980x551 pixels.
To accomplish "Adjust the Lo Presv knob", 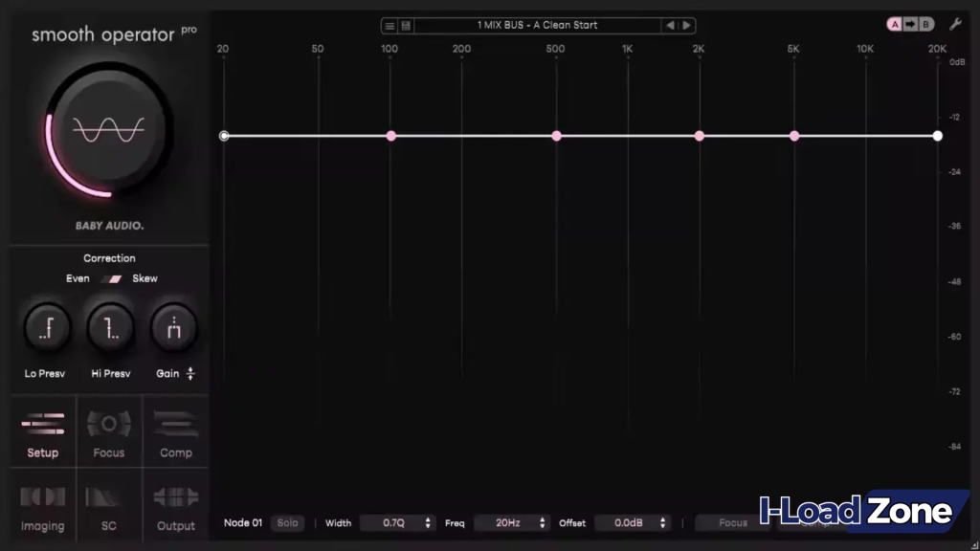I will pyautogui.click(x=47, y=327).
